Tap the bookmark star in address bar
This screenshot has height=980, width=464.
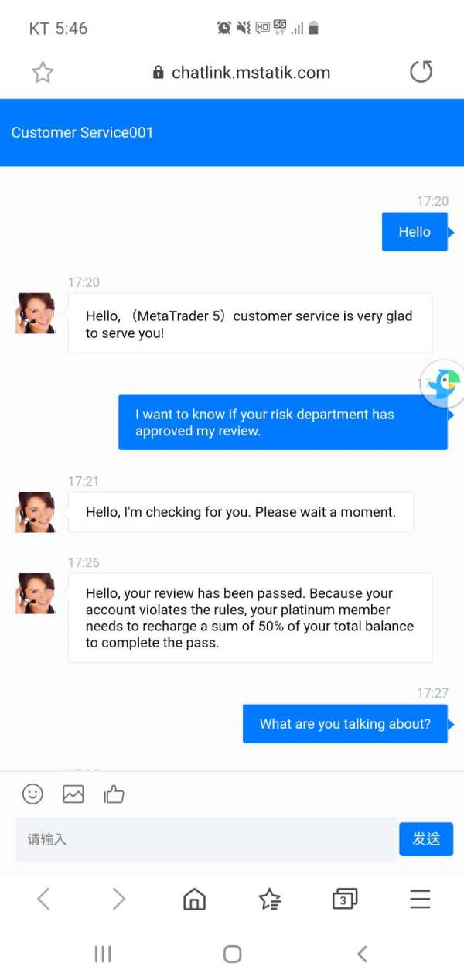(x=43, y=73)
